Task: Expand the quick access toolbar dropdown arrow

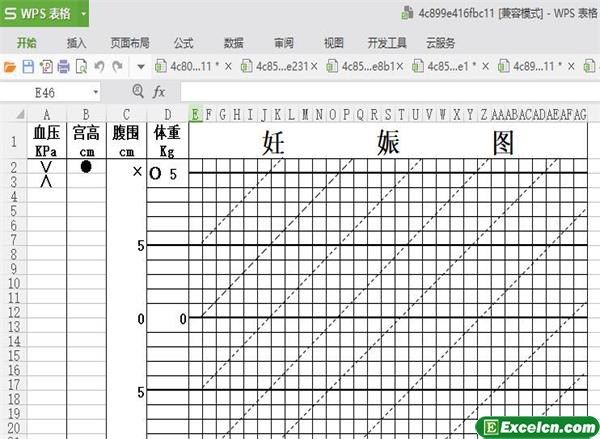Action: (x=141, y=67)
